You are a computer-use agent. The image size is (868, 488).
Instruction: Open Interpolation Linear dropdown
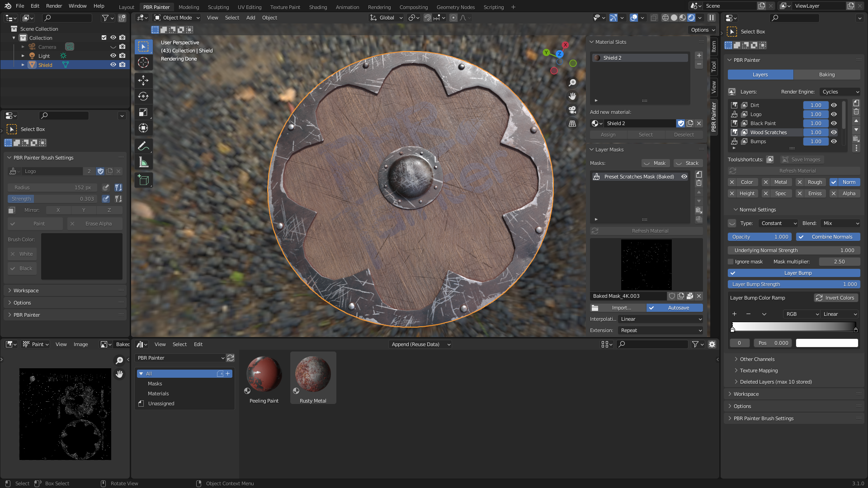[x=660, y=319]
